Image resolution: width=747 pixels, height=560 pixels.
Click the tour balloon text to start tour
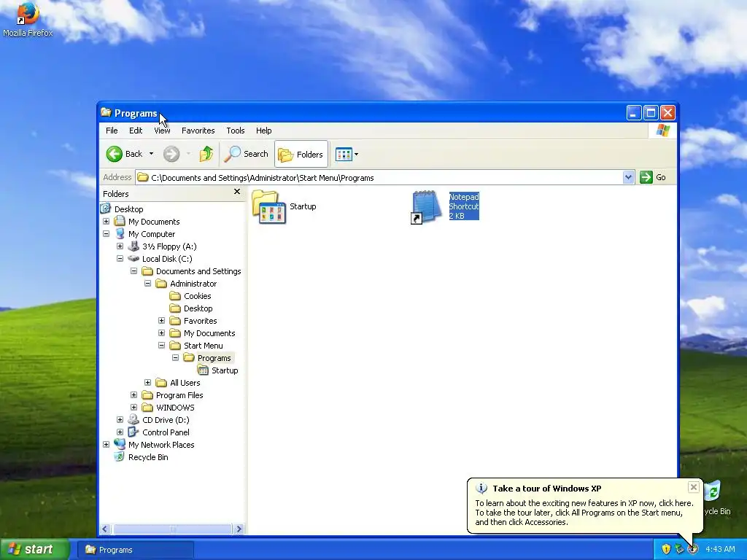(x=584, y=513)
